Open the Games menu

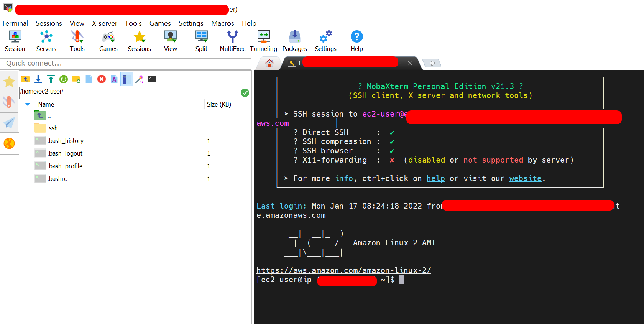tap(160, 23)
